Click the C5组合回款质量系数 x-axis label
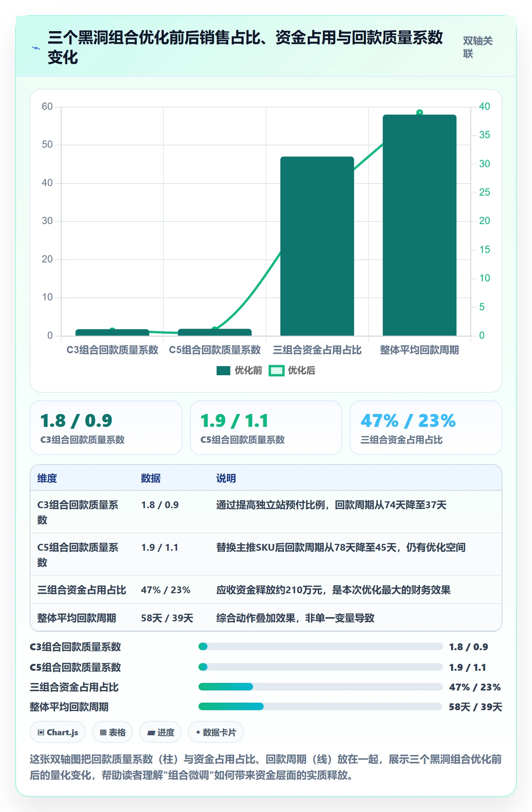This screenshot has height=812, width=532. (x=215, y=350)
